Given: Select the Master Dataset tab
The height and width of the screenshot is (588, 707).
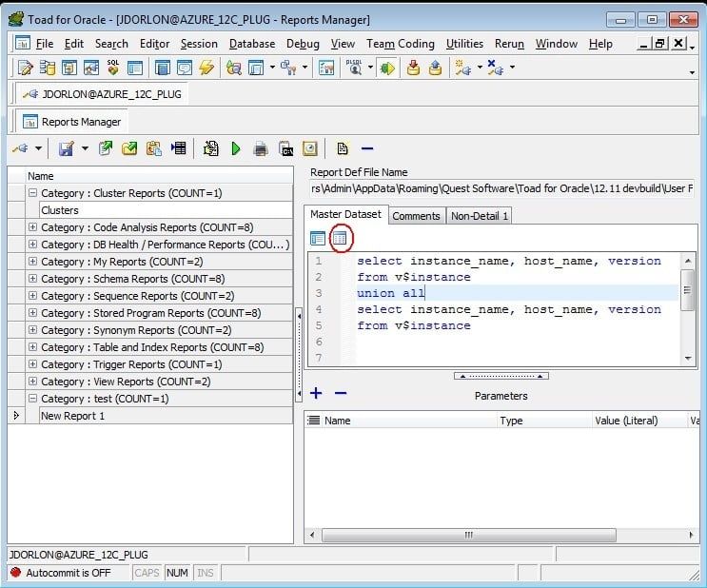Looking at the screenshot, I should pyautogui.click(x=345, y=215).
